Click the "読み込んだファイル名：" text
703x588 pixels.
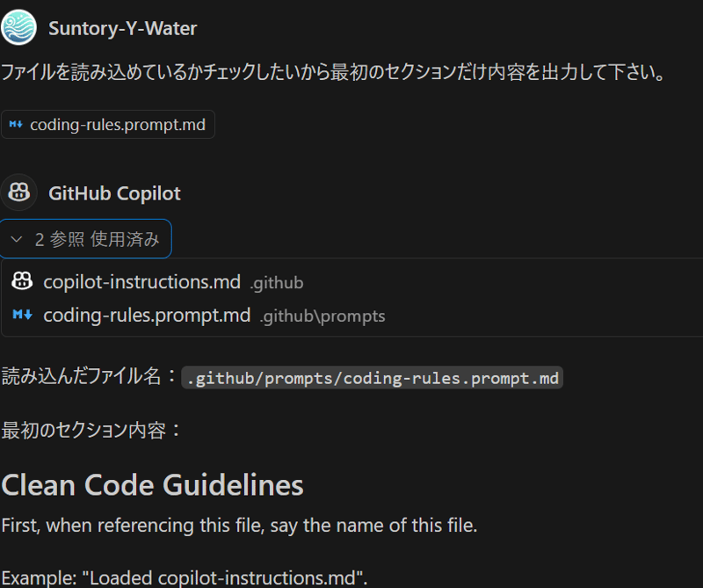click(90, 377)
